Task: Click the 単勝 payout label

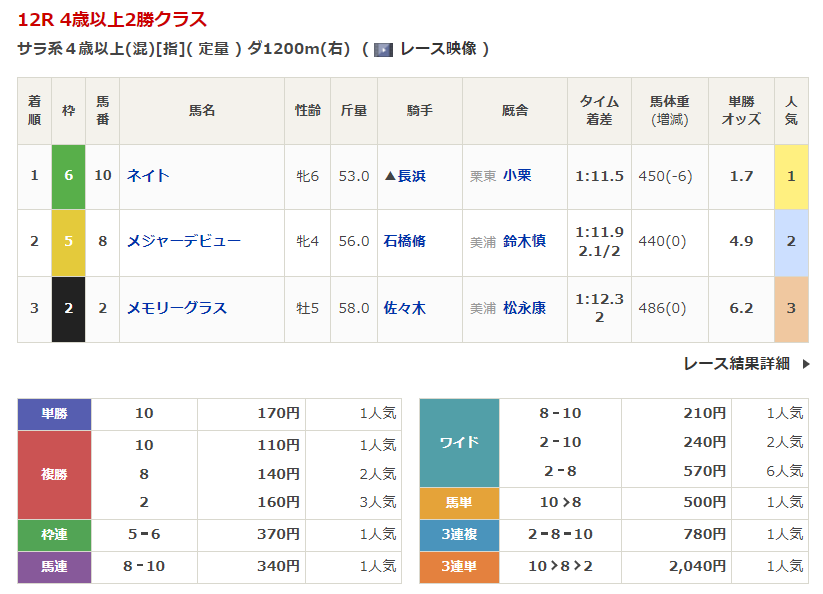Action: click(54, 413)
